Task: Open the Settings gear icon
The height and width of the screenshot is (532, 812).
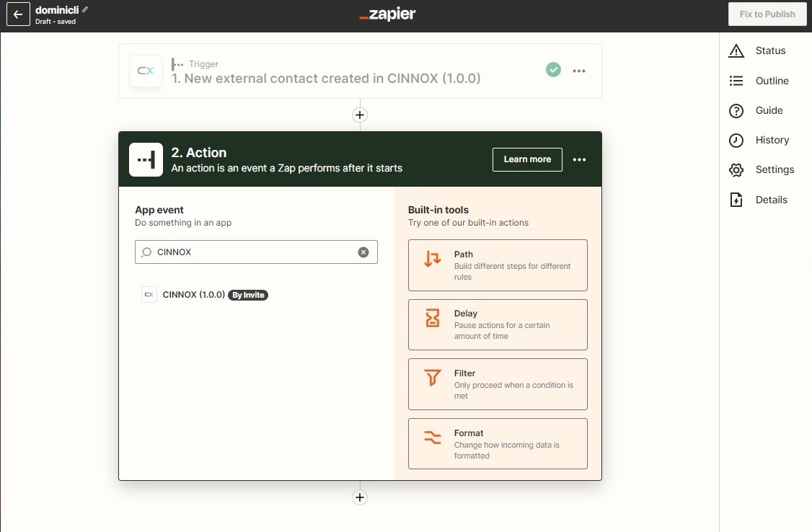Action: coord(736,169)
